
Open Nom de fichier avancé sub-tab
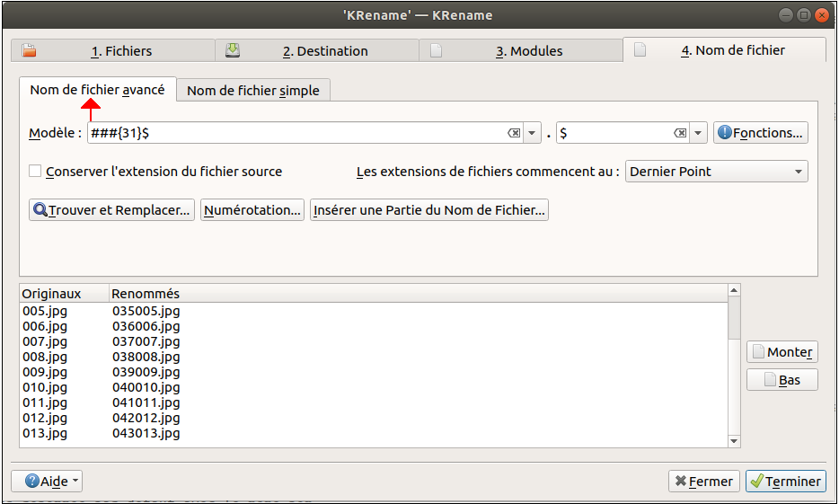click(x=97, y=89)
